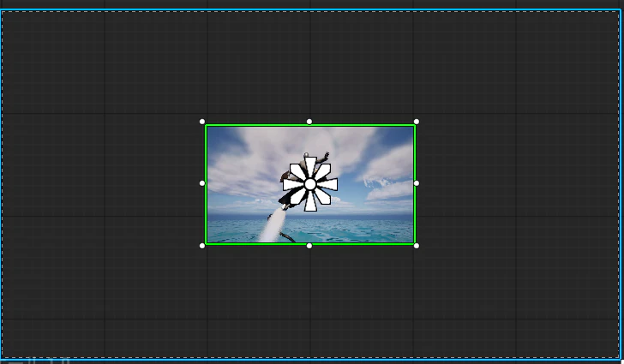Click the anchor medallion flower icon
Image resolution: width=624 pixels, height=364 pixels.
[310, 184]
